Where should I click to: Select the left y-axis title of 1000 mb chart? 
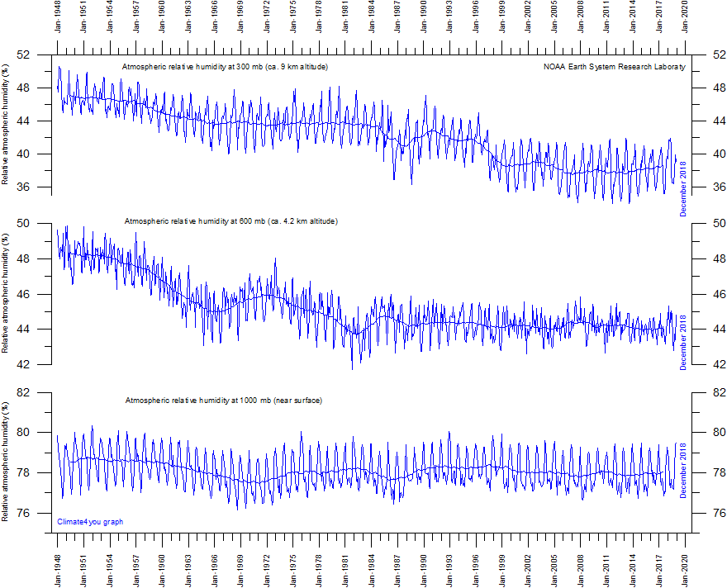[x=7, y=462]
